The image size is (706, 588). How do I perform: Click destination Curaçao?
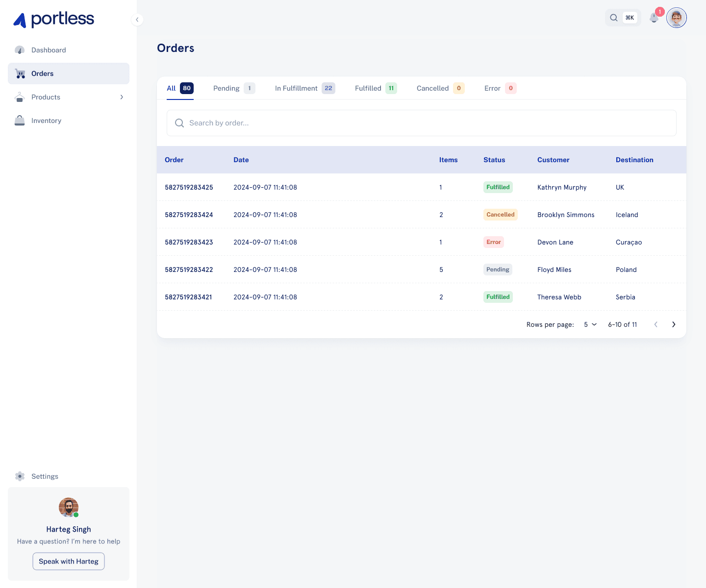point(629,242)
